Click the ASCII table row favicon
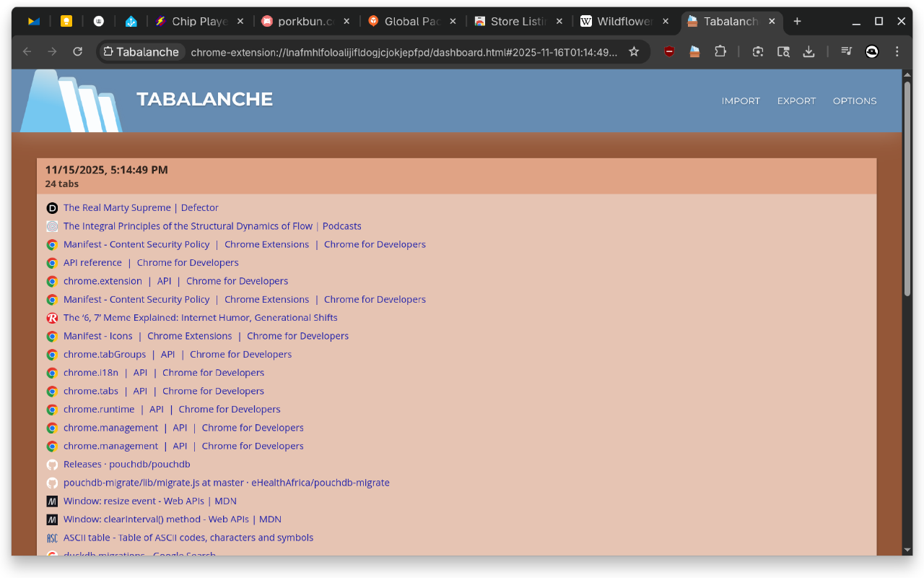The height and width of the screenshot is (578, 924). 52,538
